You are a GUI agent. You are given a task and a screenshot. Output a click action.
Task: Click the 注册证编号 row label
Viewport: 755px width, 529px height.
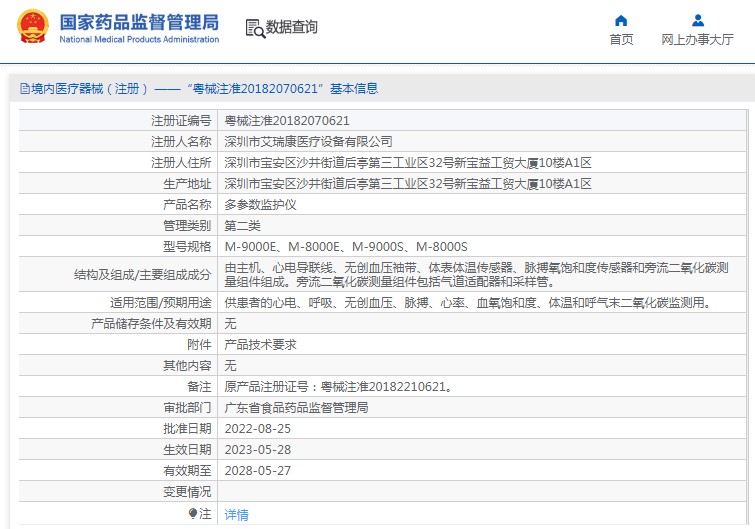click(181, 120)
